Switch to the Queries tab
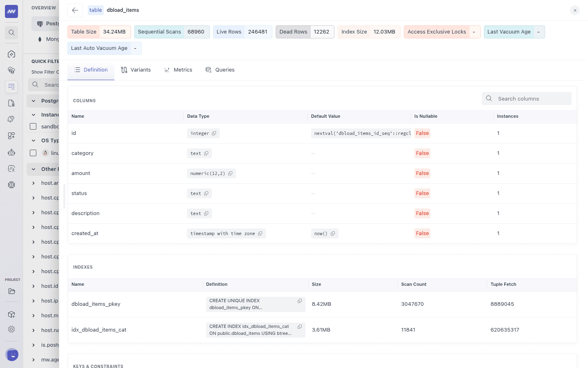 [x=220, y=70]
